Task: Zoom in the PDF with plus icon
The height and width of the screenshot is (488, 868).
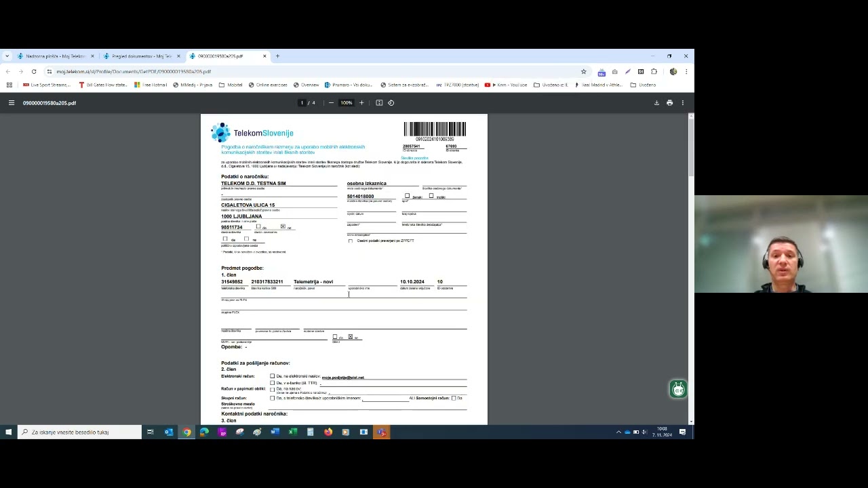Action: pos(361,103)
